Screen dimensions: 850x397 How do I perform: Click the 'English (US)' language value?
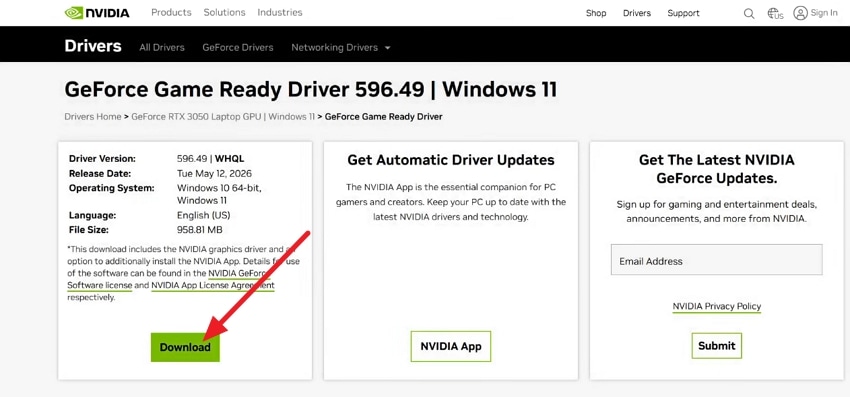point(204,215)
